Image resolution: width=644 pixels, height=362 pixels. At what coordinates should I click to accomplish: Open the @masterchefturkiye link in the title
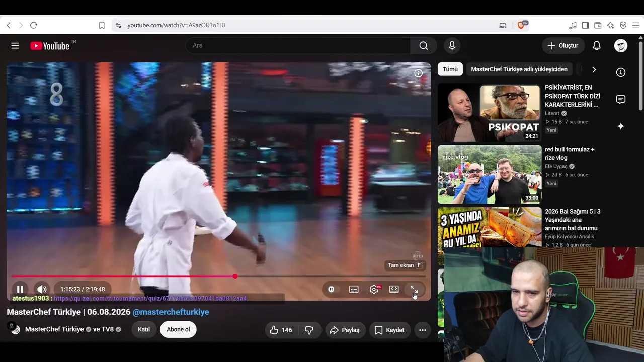tap(171, 312)
